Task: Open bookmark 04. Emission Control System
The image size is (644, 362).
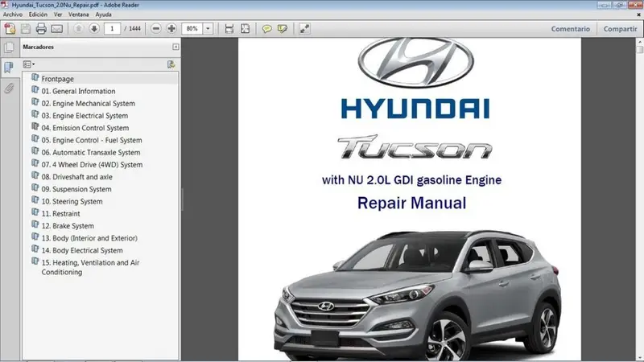Action: click(x=85, y=128)
